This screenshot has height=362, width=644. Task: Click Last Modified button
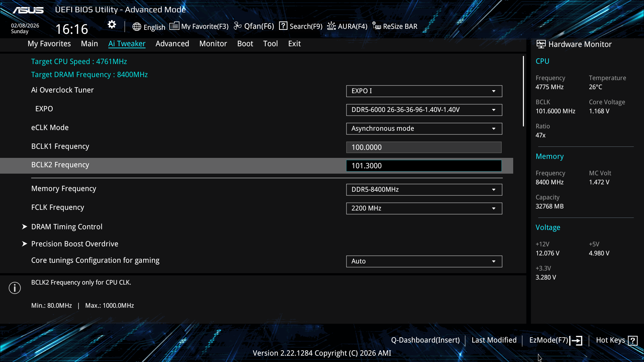494,340
